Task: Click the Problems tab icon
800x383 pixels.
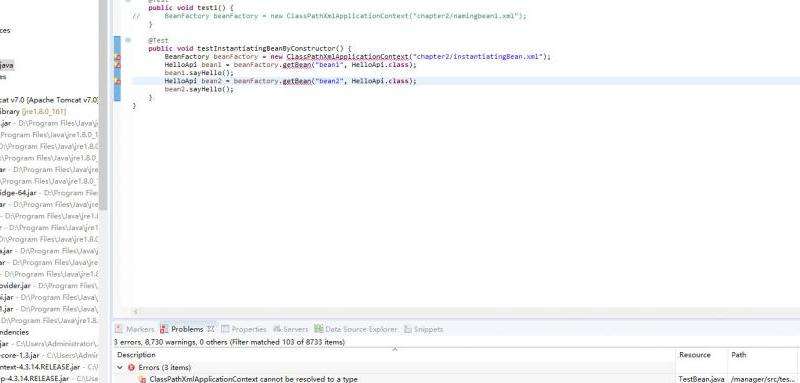Action: pyautogui.click(x=164, y=329)
